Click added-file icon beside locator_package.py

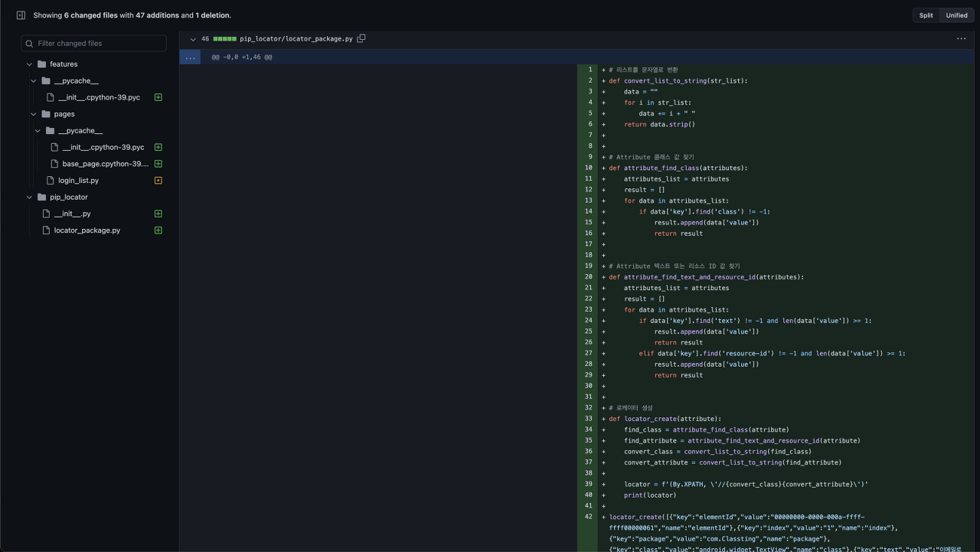point(158,230)
